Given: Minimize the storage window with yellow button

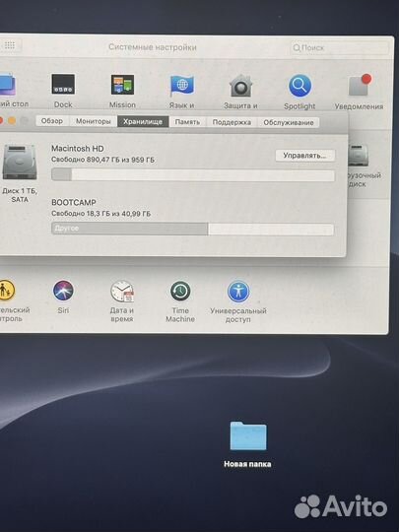Looking at the screenshot, I should [x=12, y=120].
